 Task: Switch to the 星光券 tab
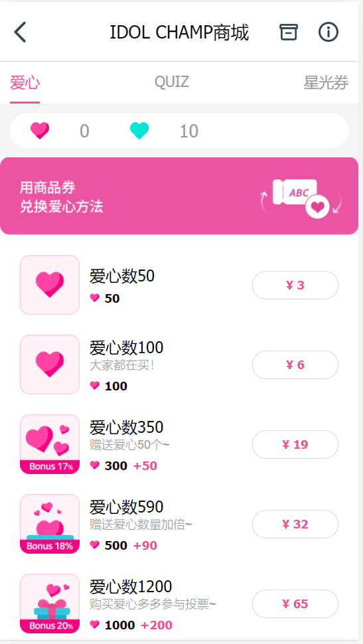326,82
